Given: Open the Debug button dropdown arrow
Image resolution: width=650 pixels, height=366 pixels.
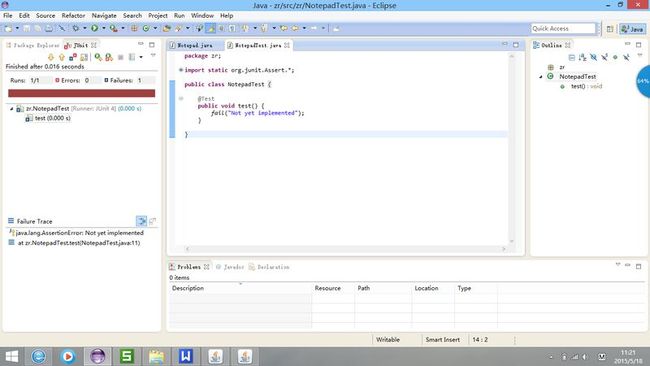Looking at the screenshot, I should click(85, 28).
